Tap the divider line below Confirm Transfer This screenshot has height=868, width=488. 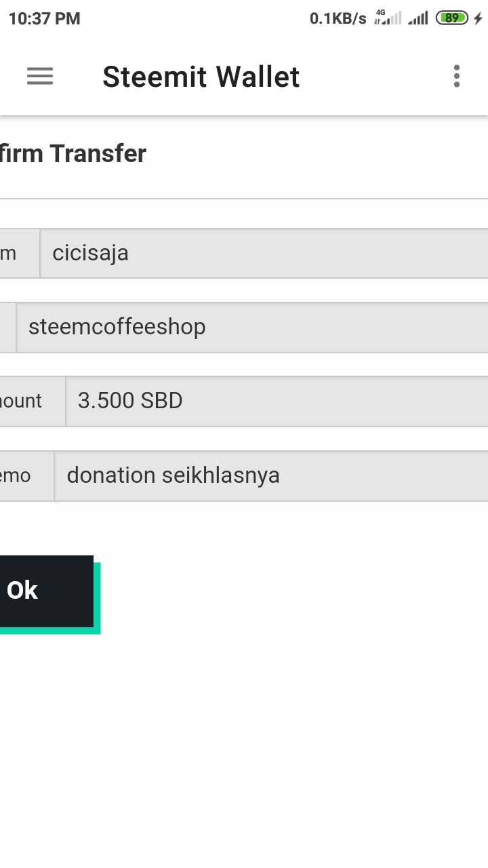(244, 199)
